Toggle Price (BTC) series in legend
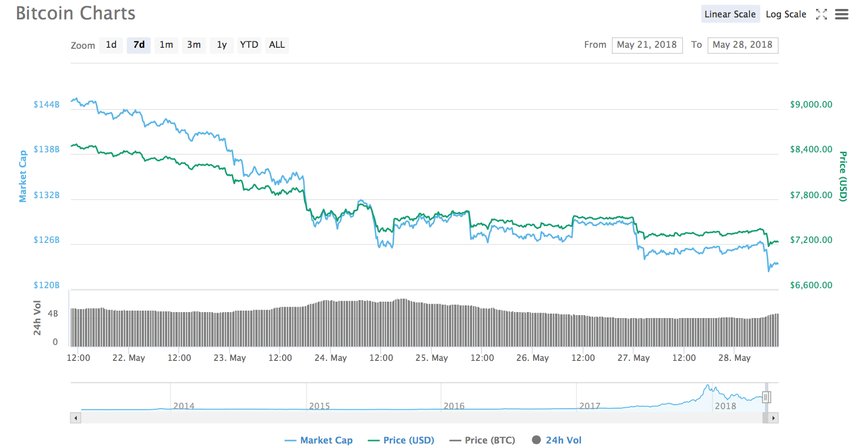The image size is (868, 448). pyautogui.click(x=482, y=440)
